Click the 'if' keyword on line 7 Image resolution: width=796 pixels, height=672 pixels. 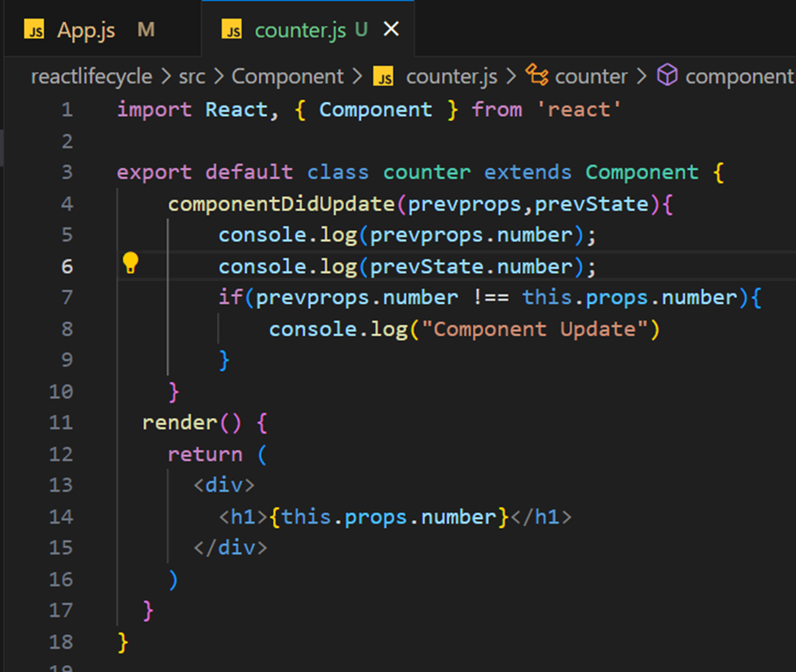231,298
